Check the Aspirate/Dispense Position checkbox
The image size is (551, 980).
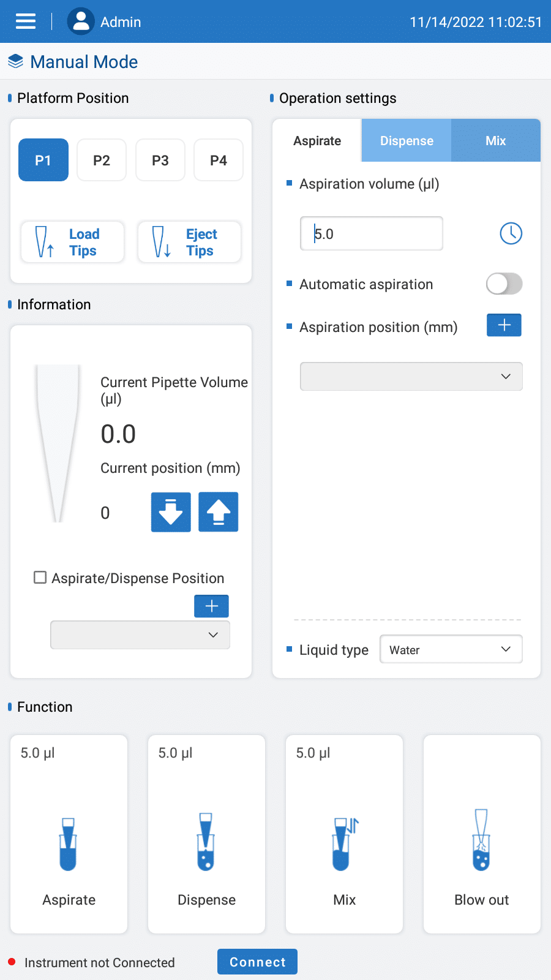click(x=40, y=578)
